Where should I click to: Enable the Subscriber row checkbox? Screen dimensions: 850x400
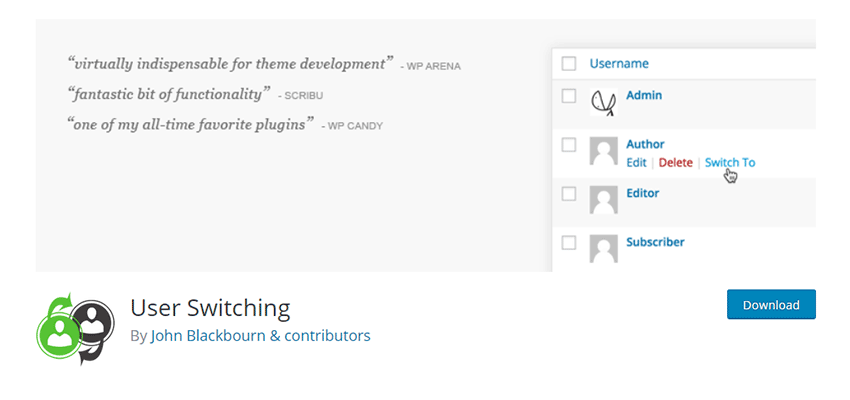tap(569, 242)
